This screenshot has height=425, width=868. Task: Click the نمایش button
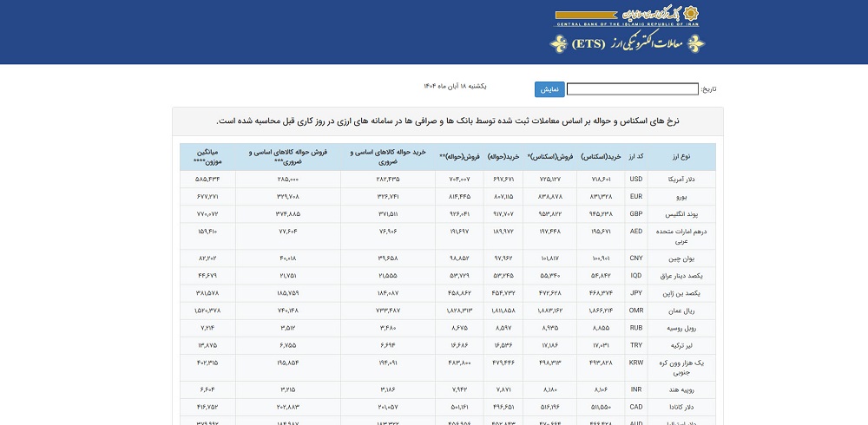point(549,89)
